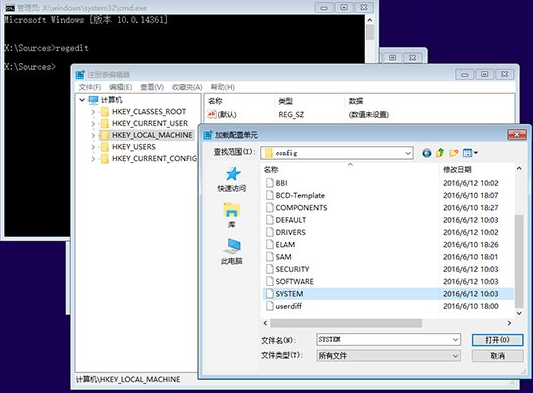Screen dimensions: 533x393
Task: Go up one folder level icon
Action: click(x=440, y=153)
